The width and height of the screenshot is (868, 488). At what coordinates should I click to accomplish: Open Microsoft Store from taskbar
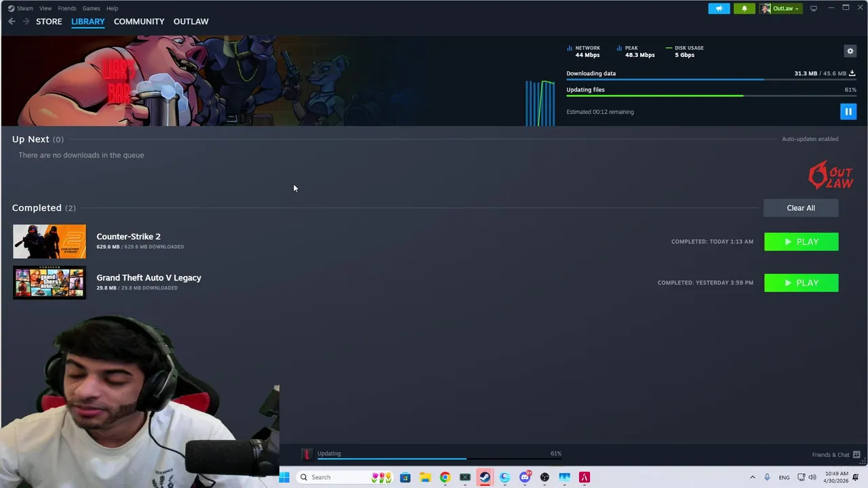pyautogui.click(x=405, y=477)
